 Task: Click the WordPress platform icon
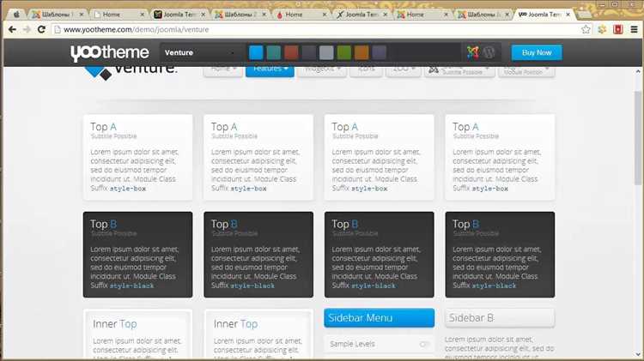[489, 52]
